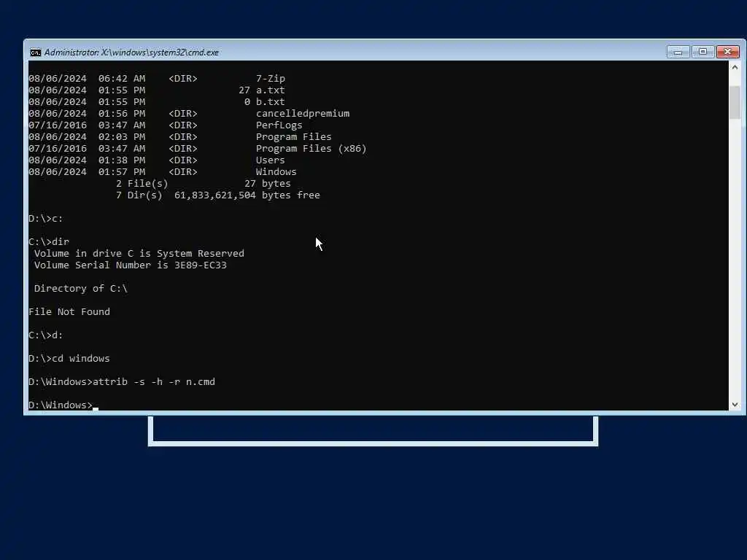
Task: Click the '2 File(s)' summary line
Action: (204, 183)
